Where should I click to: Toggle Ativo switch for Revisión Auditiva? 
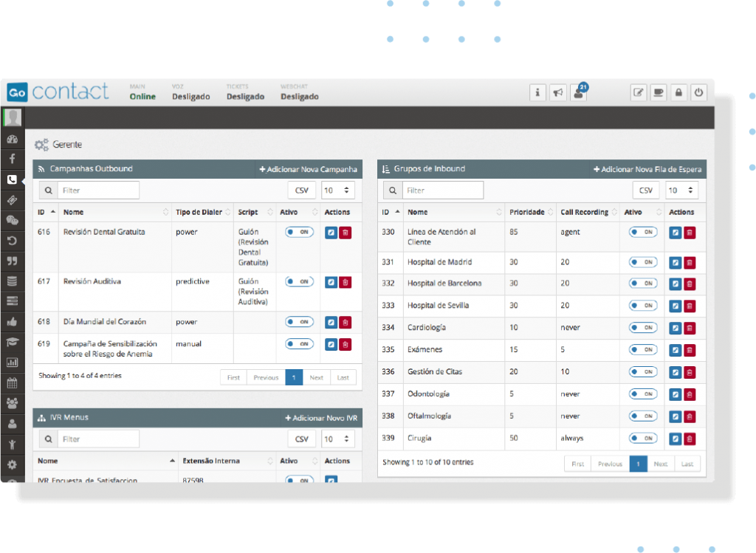[x=300, y=281]
